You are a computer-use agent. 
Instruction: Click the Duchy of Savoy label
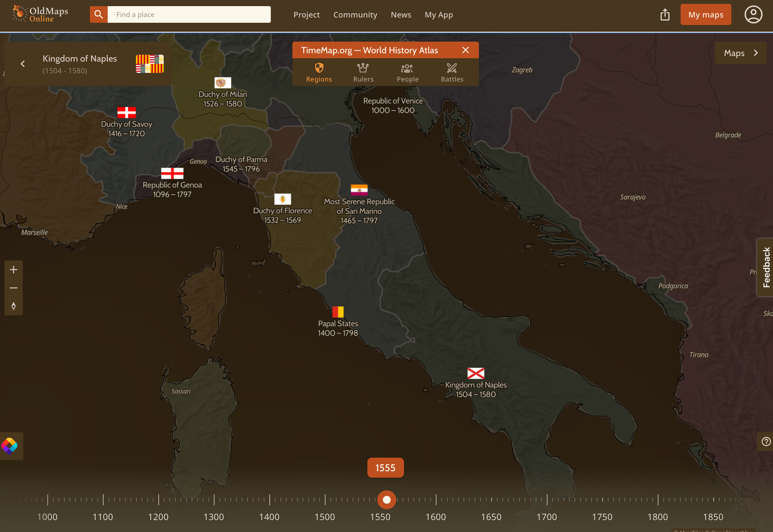[x=126, y=129]
